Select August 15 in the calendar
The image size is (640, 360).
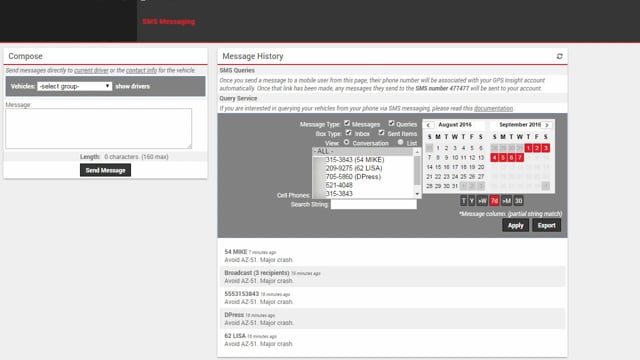pyautogui.click(x=438, y=167)
